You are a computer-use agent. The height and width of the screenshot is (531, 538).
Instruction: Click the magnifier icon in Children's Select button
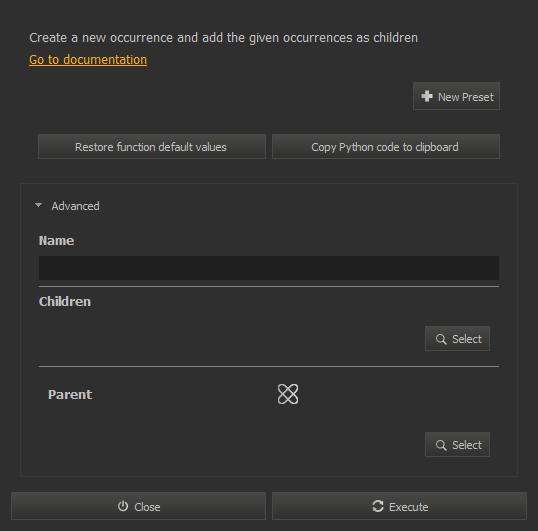pyautogui.click(x=441, y=339)
